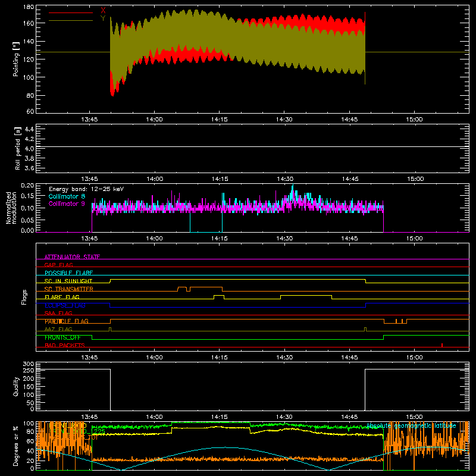Screen dimensions: 476x476
Task: Select the SAA_FLAG label
Action: pyautogui.click(x=58, y=313)
